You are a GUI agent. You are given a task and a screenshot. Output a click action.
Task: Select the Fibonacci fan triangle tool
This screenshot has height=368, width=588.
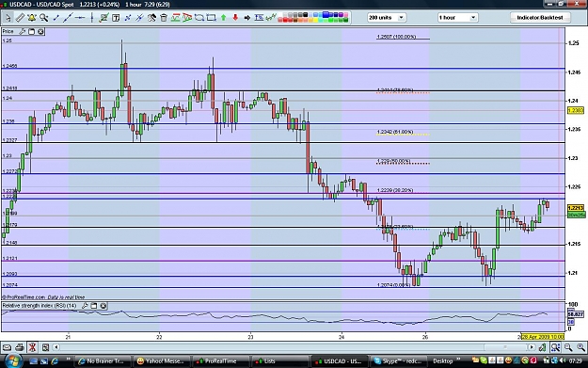187,18
